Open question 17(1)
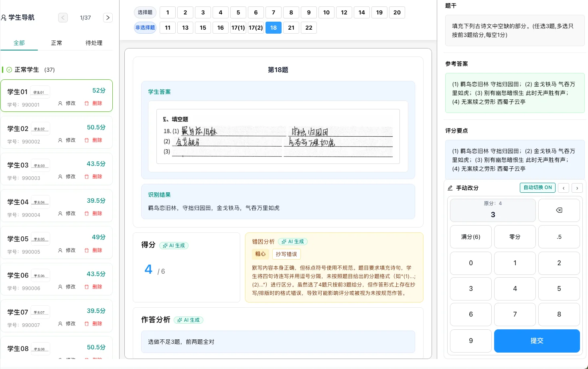The image size is (588, 369). [238, 28]
